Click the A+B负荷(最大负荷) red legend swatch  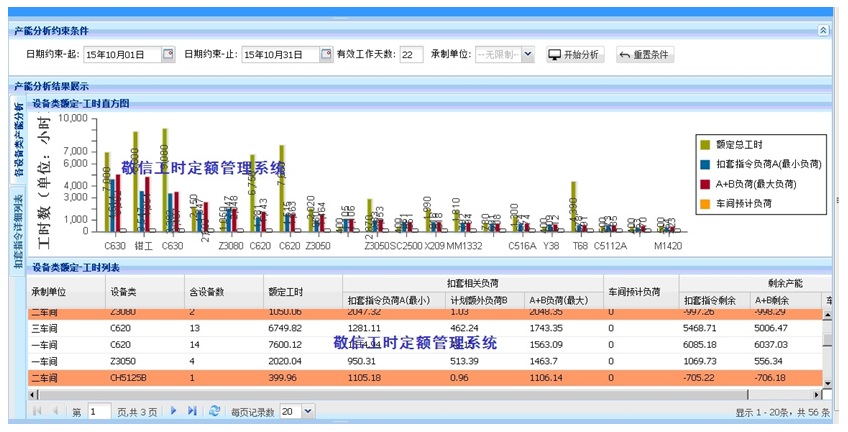705,184
